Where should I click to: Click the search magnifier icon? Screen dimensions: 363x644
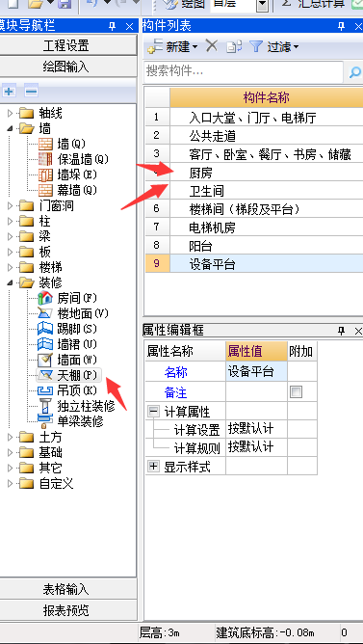coord(354,72)
